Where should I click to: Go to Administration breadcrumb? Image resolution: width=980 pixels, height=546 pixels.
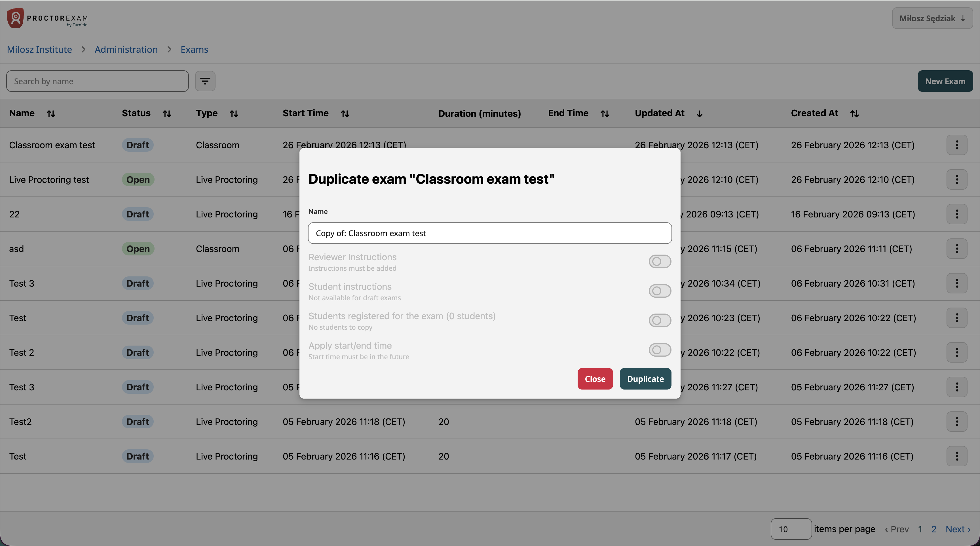click(126, 49)
